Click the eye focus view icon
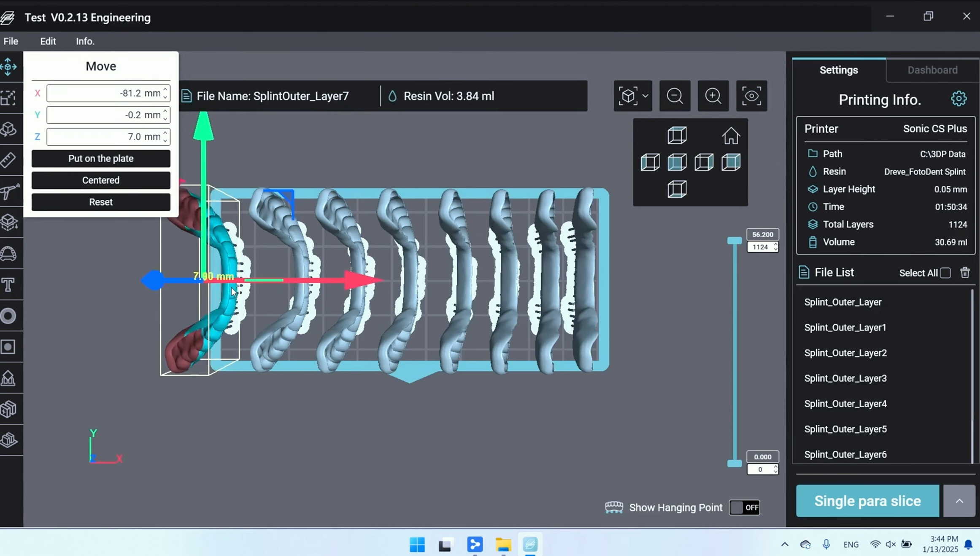The image size is (980, 556). (751, 96)
